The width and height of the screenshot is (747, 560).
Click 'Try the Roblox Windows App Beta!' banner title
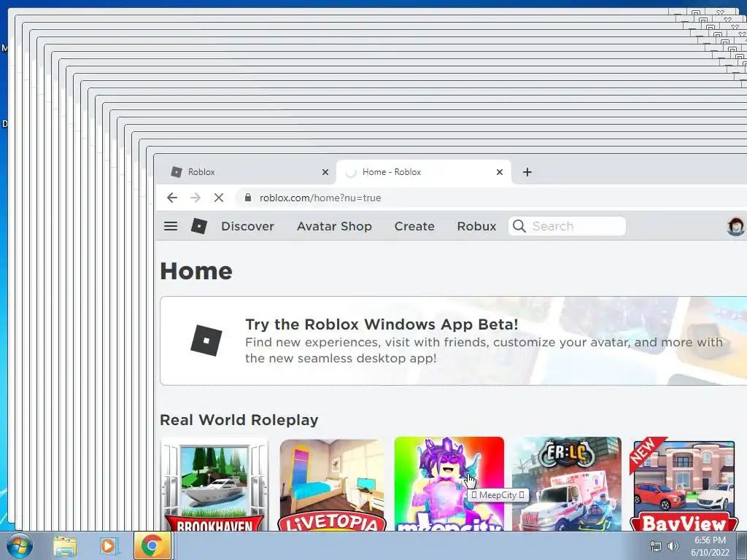382,324
